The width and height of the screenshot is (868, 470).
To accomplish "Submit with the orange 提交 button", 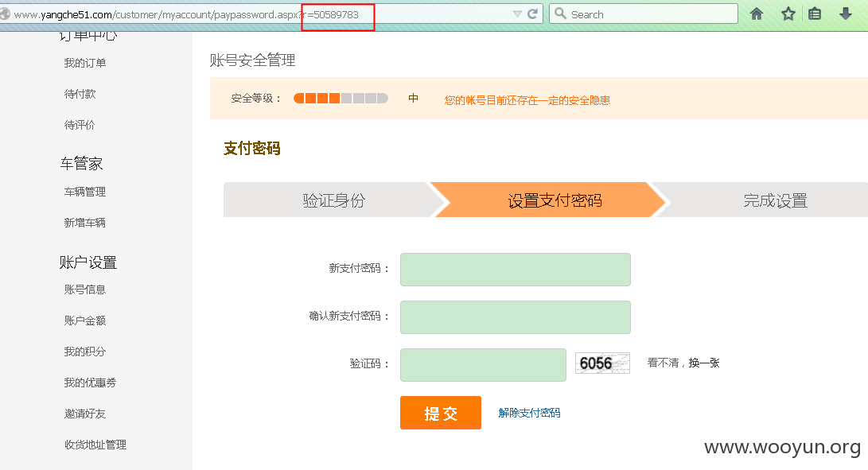I will point(441,413).
